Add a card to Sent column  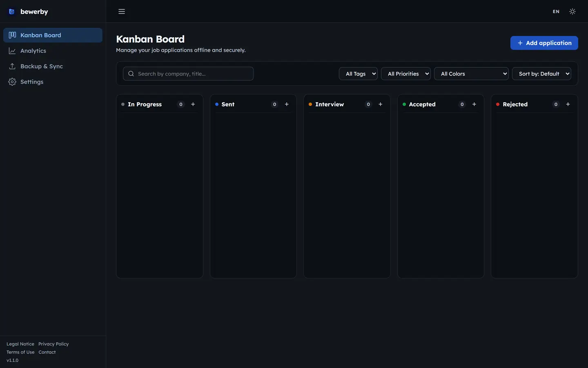[287, 104]
